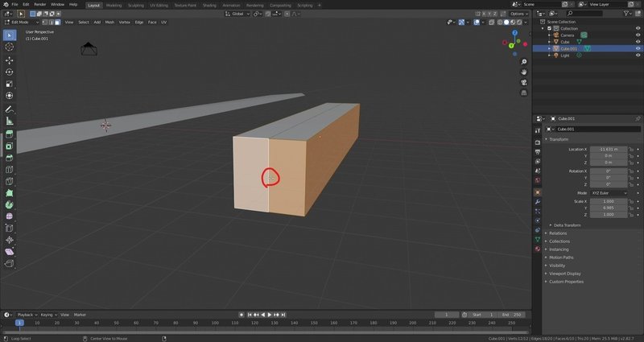Image resolution: width=644 pixels, height=342 pixels.
Task: Switch to the Modeling workspace tab
Action: pyautogui.click(x=114, y=6)
